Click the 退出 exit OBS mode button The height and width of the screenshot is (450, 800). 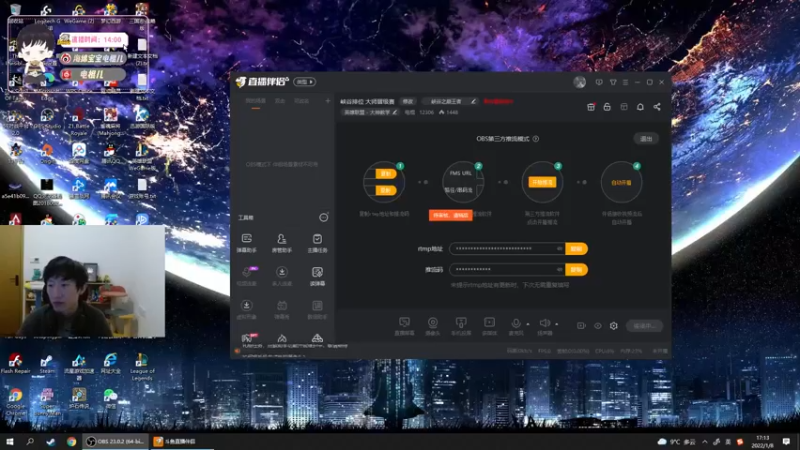point(646,139)
